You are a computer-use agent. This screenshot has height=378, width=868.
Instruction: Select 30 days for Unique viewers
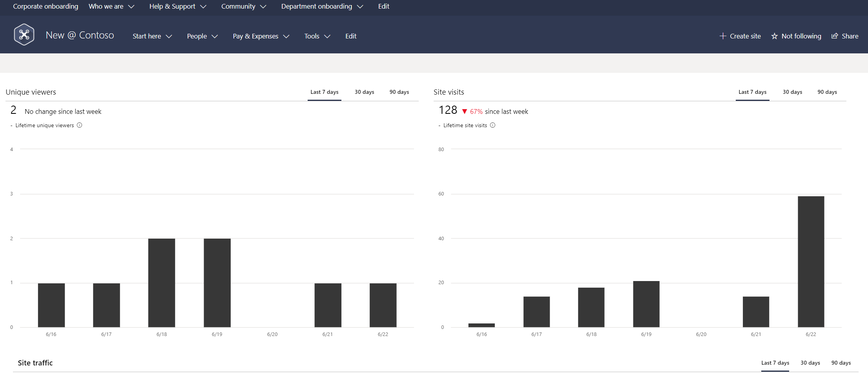365,92
